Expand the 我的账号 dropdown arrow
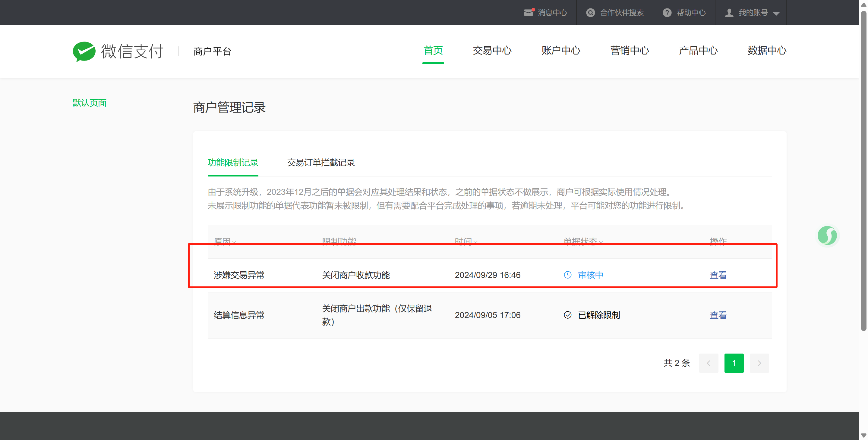 click(x=776, y=14)
